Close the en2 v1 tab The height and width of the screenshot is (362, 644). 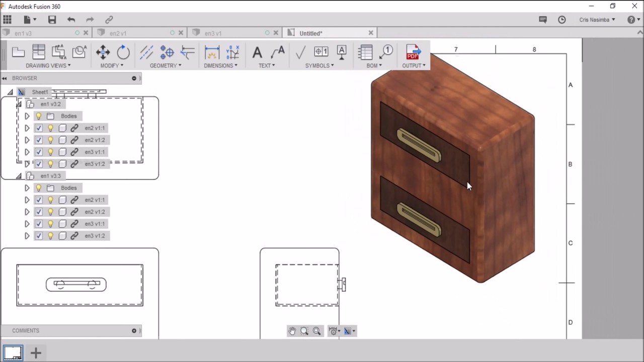pos(181,33)
